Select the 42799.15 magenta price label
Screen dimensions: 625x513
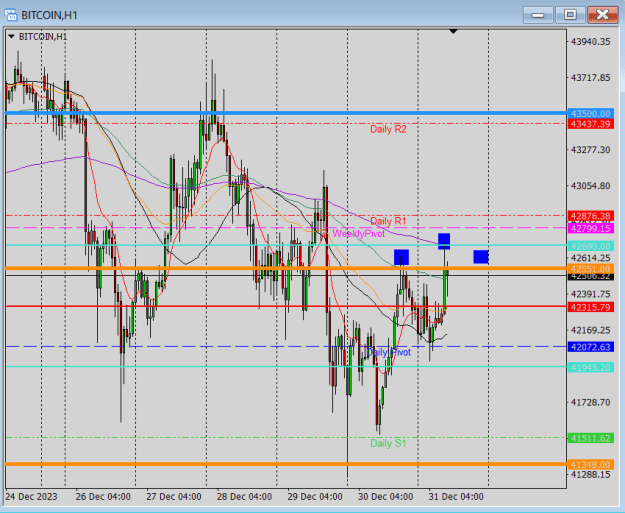click(x=590, y=228)
